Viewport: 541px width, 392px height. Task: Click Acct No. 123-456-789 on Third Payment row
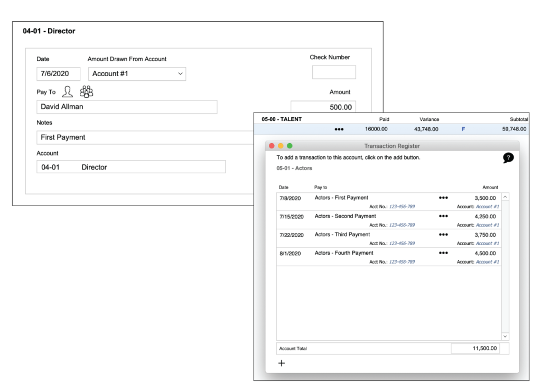402,243
